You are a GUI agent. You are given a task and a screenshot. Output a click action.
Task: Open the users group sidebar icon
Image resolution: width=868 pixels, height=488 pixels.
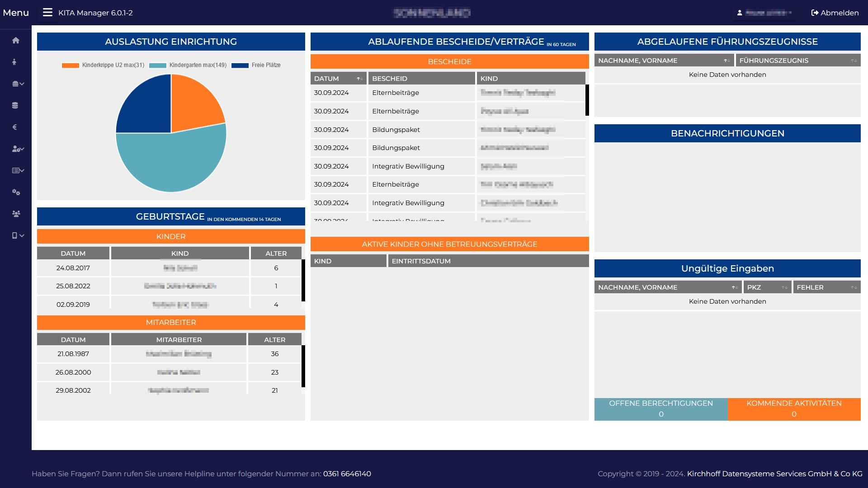click(x=16, y=214)
